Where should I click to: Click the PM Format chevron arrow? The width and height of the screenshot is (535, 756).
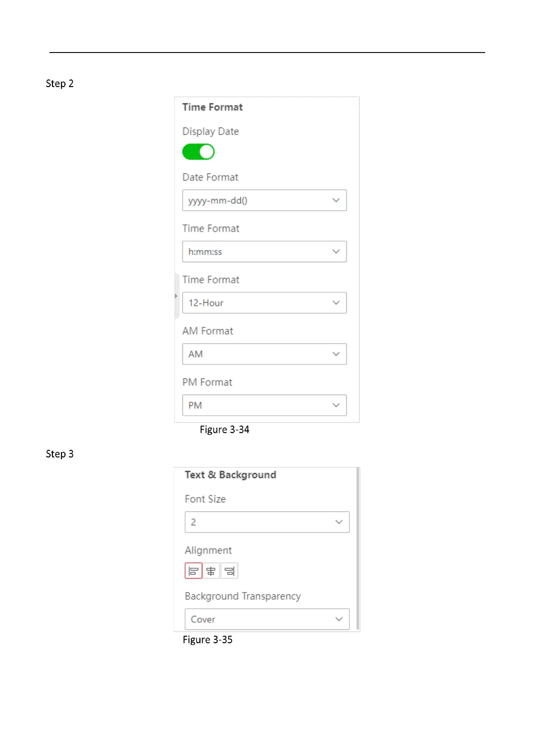[336, 405]
